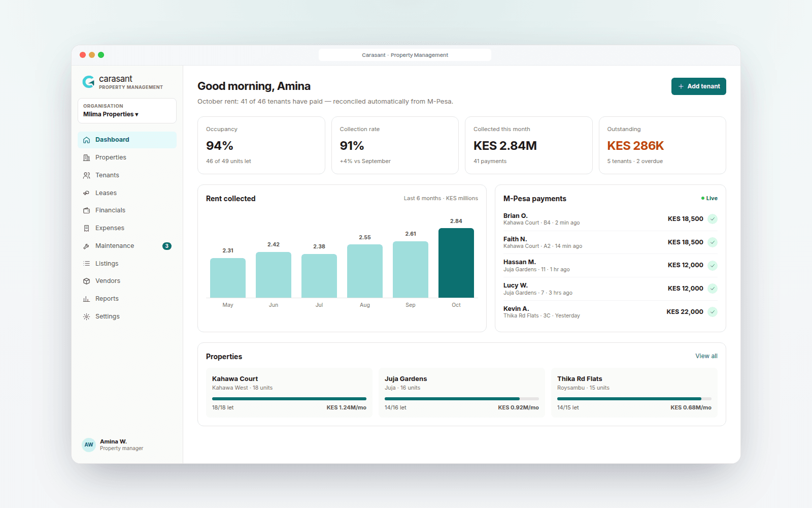The image size is (812, 508).
Task: Click the Settings gear icon
Action: [86, 316]
